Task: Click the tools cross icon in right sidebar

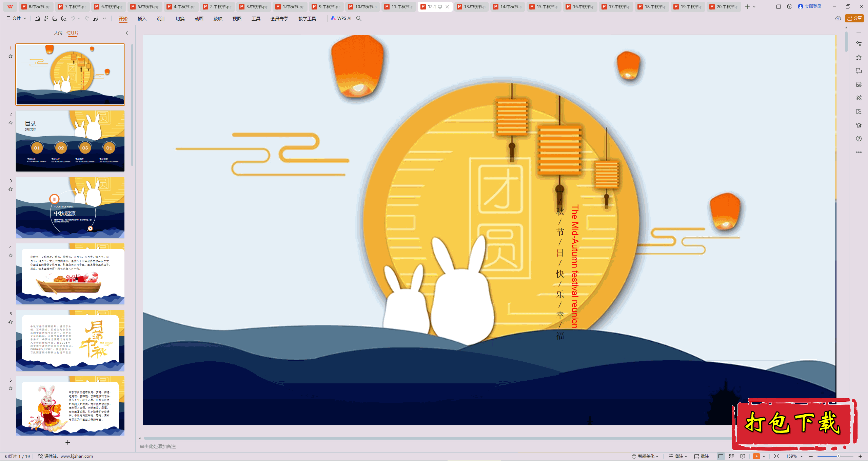Action: (859, 98)
